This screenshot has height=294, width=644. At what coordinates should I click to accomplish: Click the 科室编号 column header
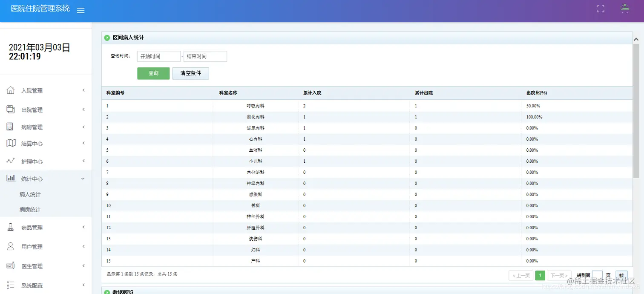click(115, 92)
